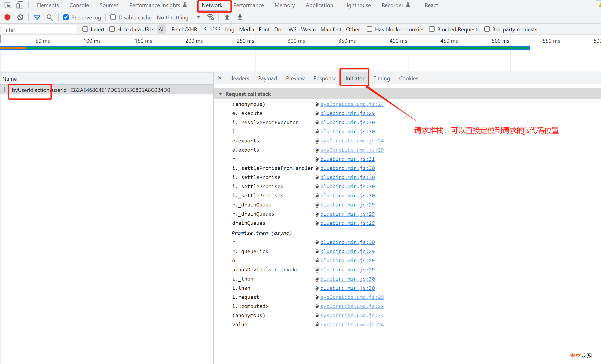Clear the network log

pos(20,17)
